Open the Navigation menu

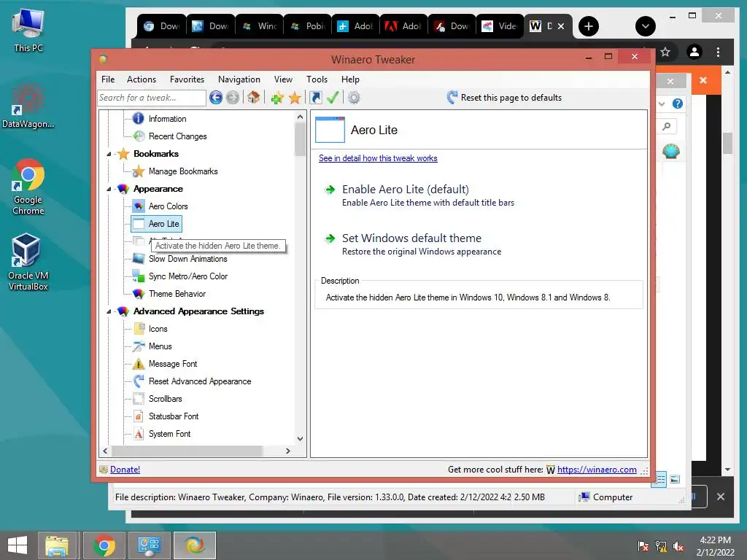point(239,79)
